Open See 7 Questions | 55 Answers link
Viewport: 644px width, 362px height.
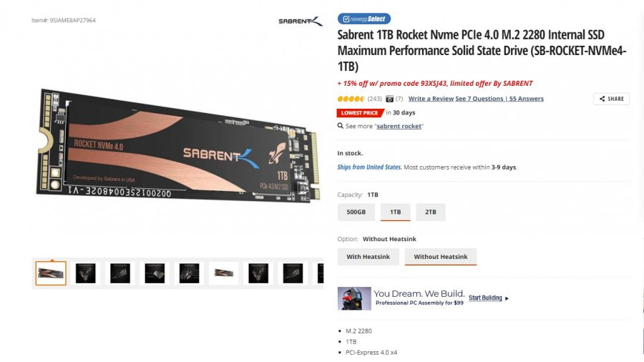point(499,99)
